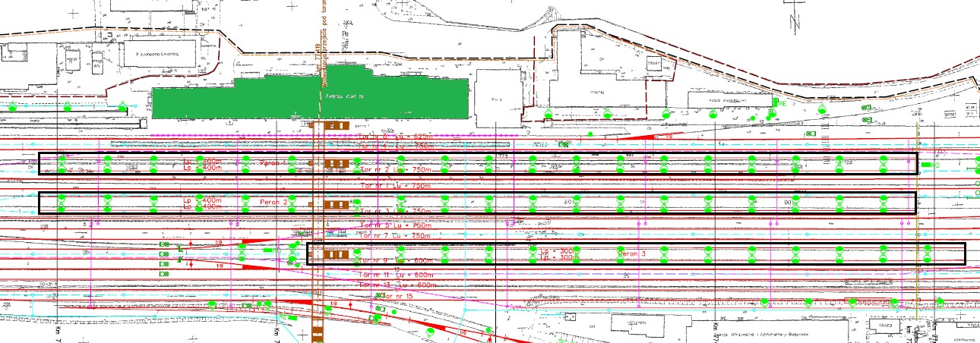The width and height of the screenshot is (980, 343).
Task: Click the "Tor nr 1 Lu = 750m" label
Action: (396, 184)
